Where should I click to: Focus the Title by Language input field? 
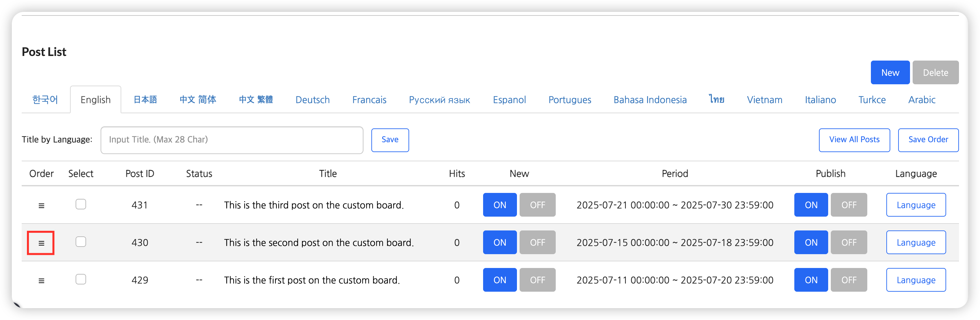click(232, 140)
